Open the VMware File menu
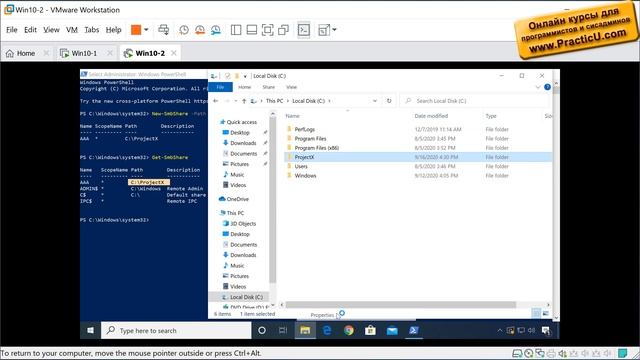The width and height of the screenshot is (640, 360). (x=12, y=30)
